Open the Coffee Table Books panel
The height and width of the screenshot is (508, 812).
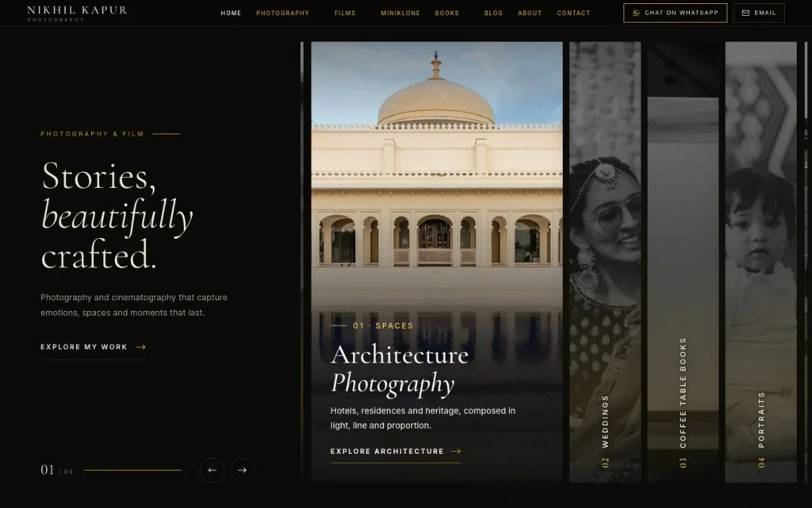[683, 262]
